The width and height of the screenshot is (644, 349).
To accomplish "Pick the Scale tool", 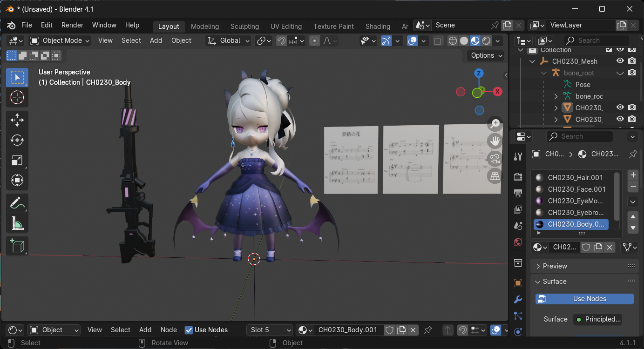I will click(x=17, y=160).
